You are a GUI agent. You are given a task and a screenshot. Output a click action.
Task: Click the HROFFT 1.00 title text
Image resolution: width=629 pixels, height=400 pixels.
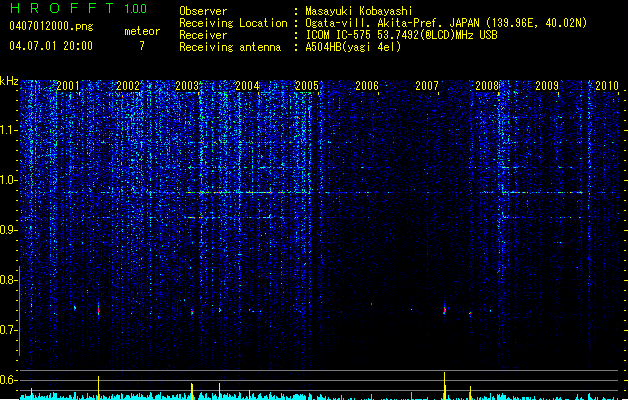click(x=79, y=8)
